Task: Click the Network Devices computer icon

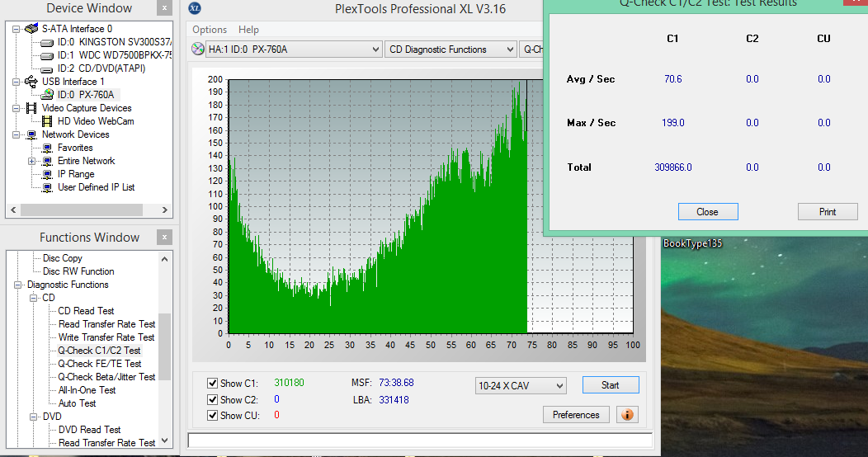Action: (x=32, y=134)
